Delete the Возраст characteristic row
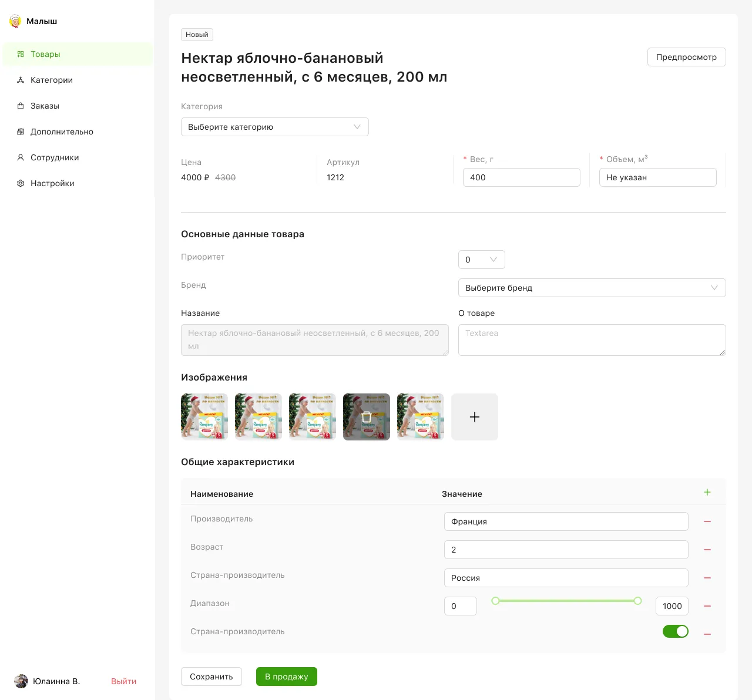Viewport: 752px width, 700px height. 707,550
